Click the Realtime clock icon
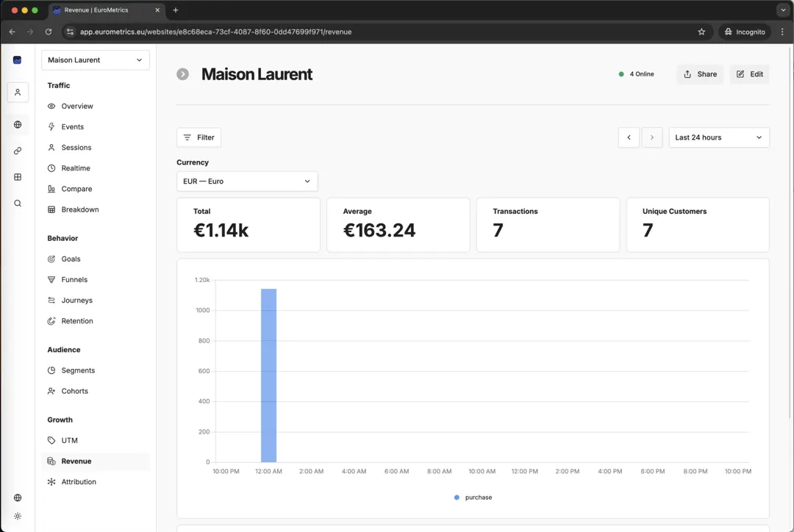 coord(51,168)
